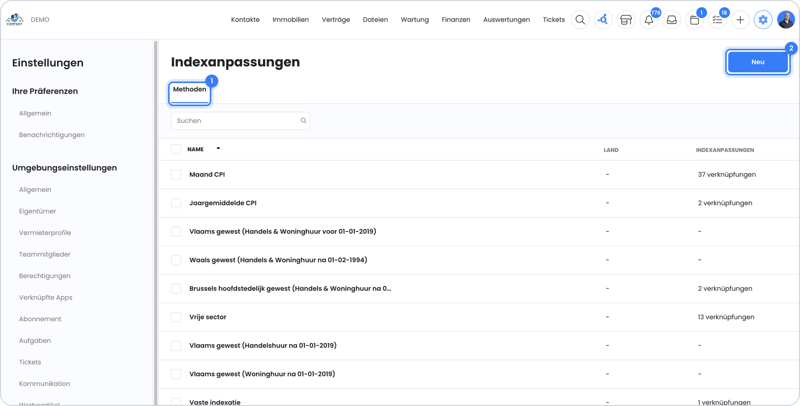Click the NAME column header
Image resolution: width=800 pixels, height=406 pixels.
(x=195, y=149)
